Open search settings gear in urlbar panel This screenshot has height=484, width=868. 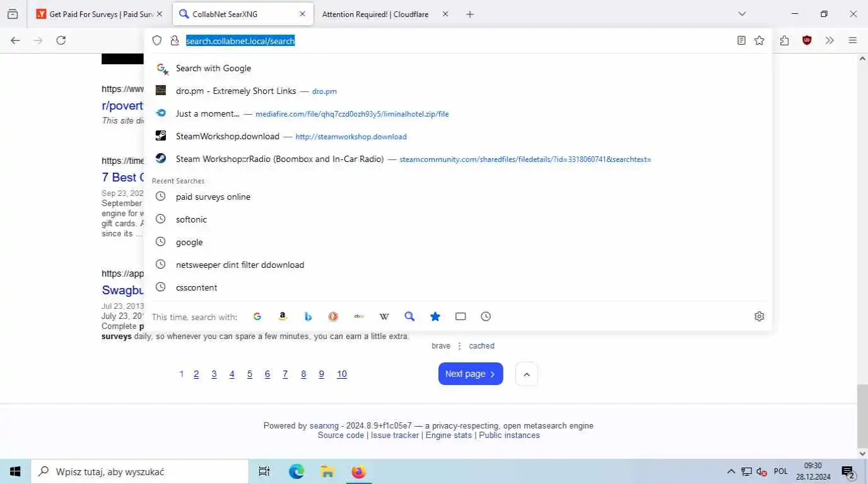click(759, 316)
